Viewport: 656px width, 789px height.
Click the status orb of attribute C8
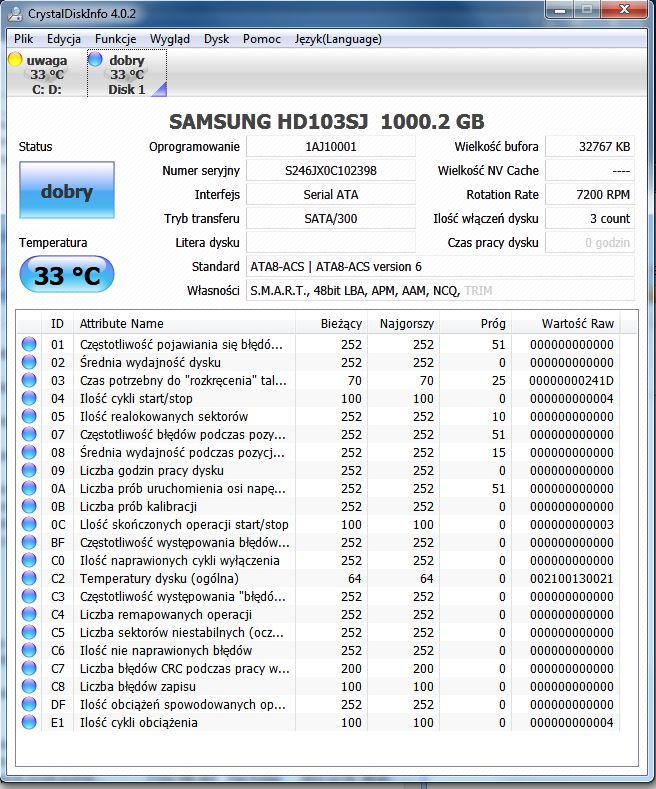(x=29, y=686)
